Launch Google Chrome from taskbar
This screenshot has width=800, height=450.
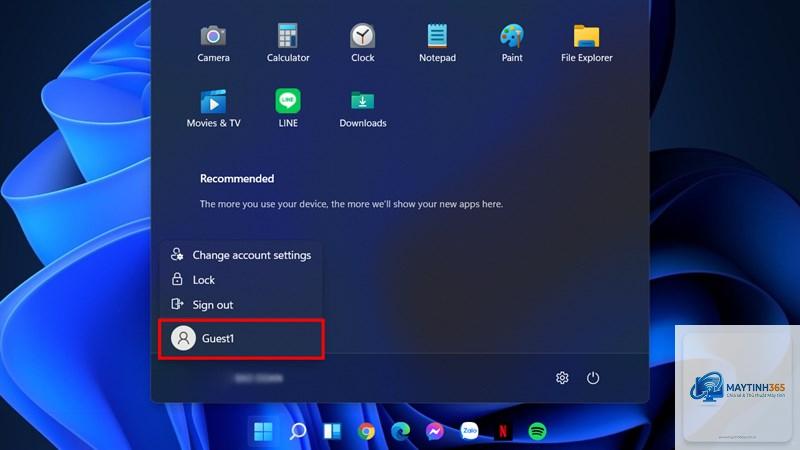tap(366, 431)
